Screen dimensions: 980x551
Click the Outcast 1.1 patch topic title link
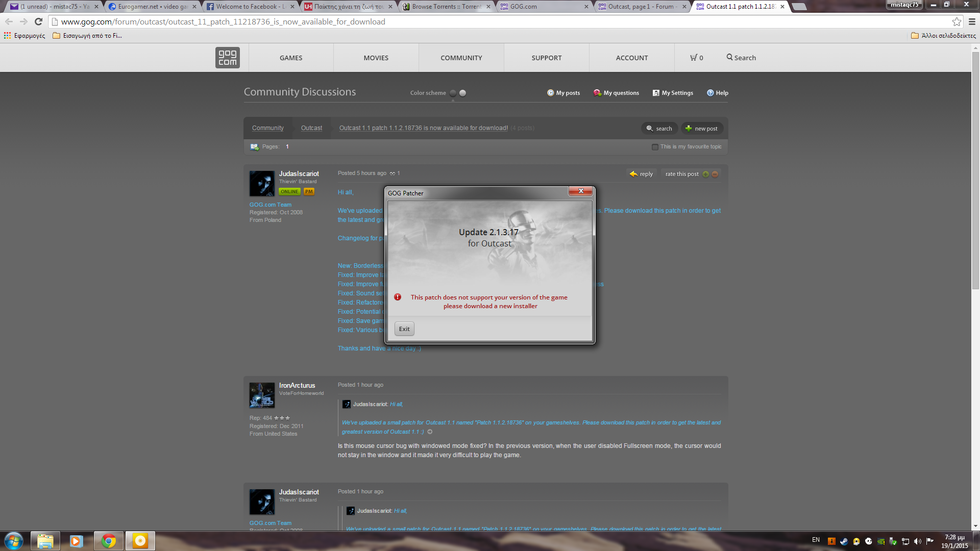(x=424, y=128)
